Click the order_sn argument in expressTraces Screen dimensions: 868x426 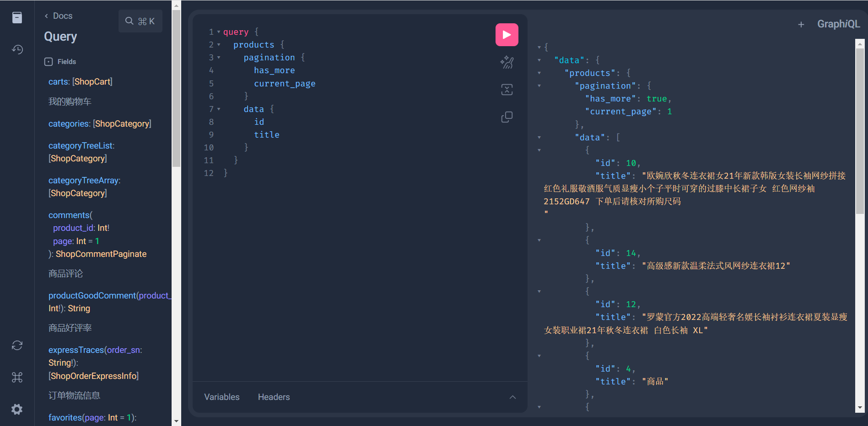pos(123,350)
